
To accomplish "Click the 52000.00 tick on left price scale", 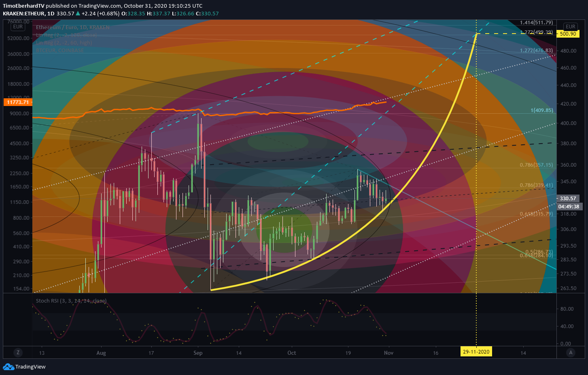I will [19, 38].
